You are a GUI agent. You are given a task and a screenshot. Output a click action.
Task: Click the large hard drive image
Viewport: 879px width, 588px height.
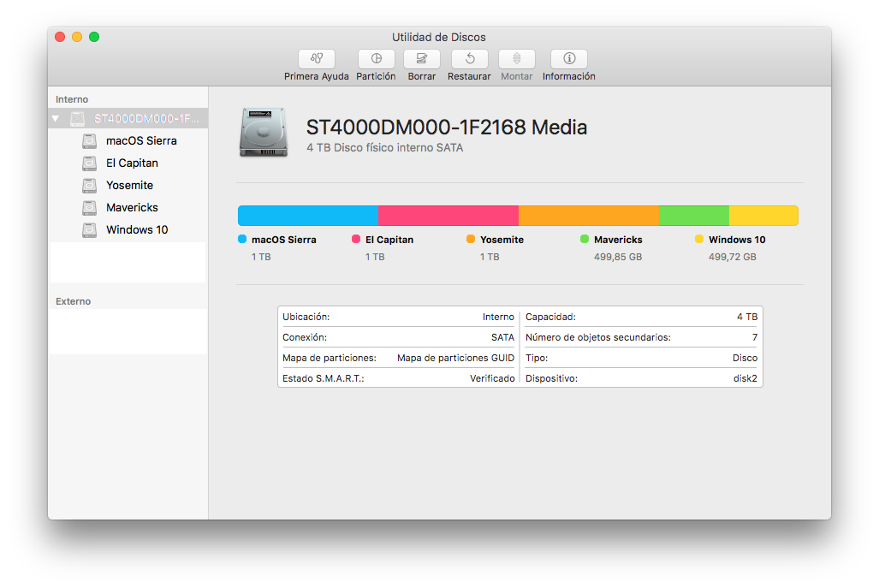pos(264,133)
